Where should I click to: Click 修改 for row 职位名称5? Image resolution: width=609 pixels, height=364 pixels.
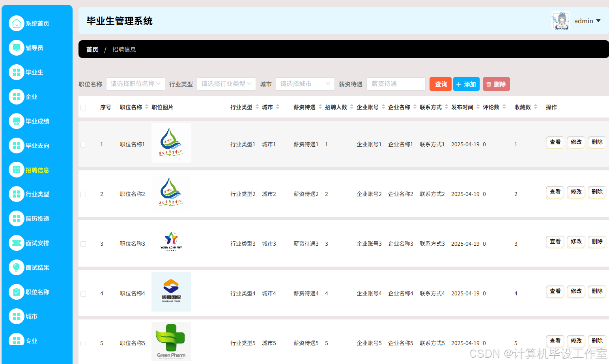coord(576,341)
